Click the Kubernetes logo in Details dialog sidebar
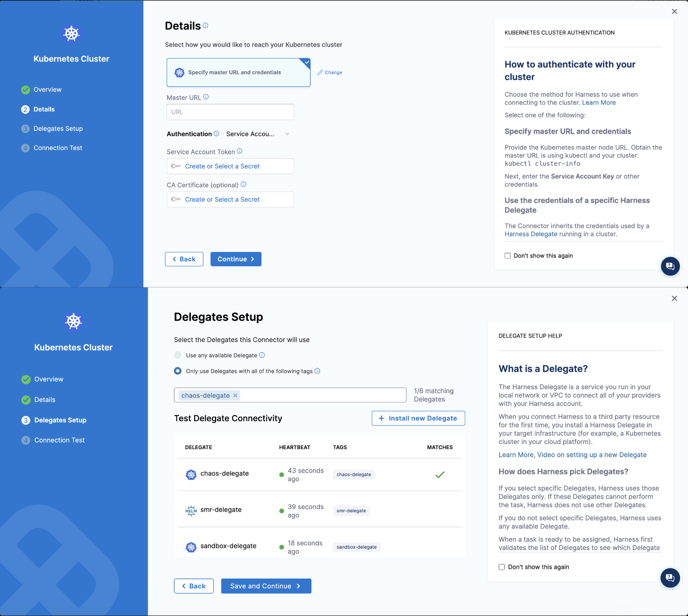Image resolution: width=688 pixels, height=616 pixels. pos(72,34)
